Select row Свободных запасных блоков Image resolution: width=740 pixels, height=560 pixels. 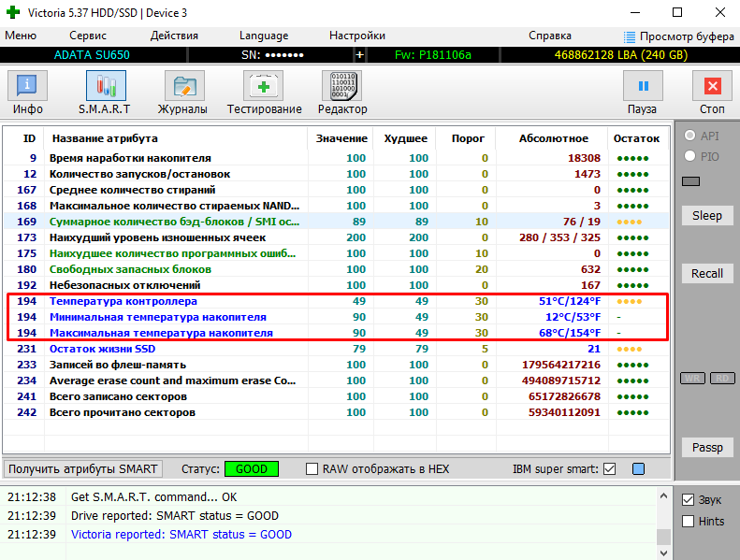[336, 269]
